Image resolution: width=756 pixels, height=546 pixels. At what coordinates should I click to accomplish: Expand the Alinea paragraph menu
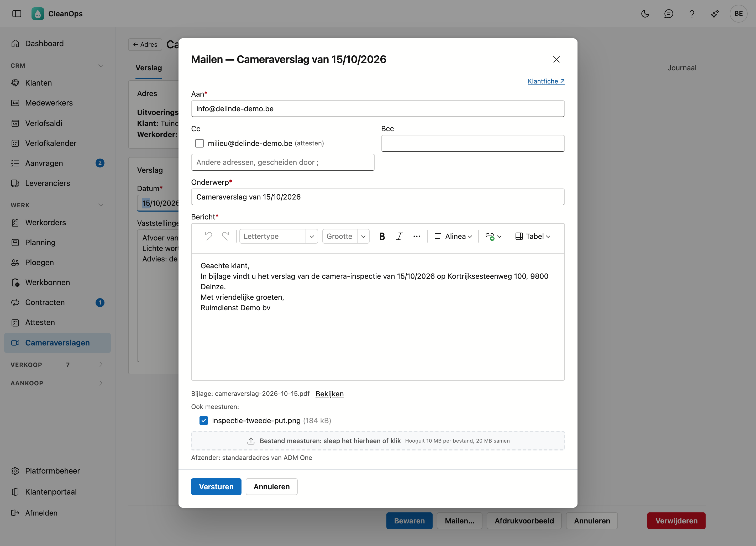[x=453, y=236]
